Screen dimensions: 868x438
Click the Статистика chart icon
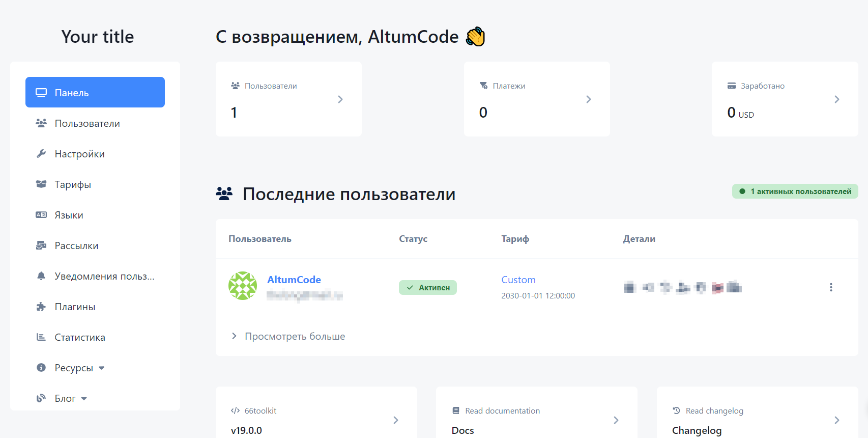(x=41, y=337)
